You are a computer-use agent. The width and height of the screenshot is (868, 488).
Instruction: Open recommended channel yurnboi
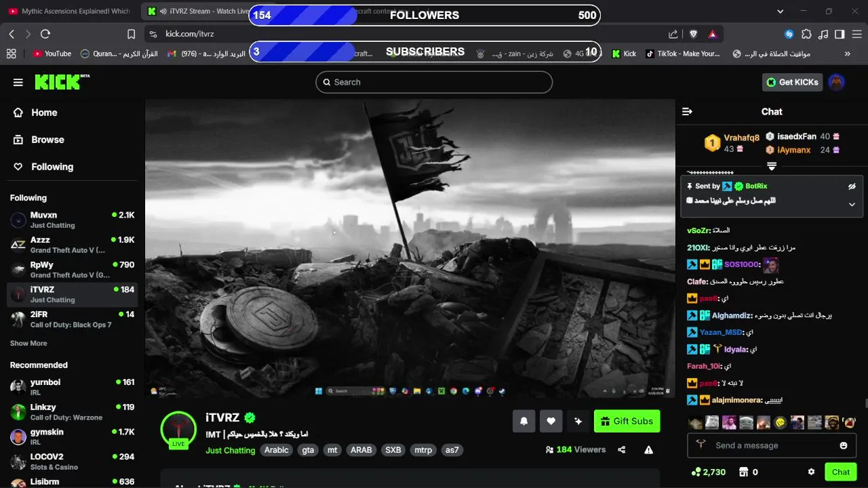point(73,387)
